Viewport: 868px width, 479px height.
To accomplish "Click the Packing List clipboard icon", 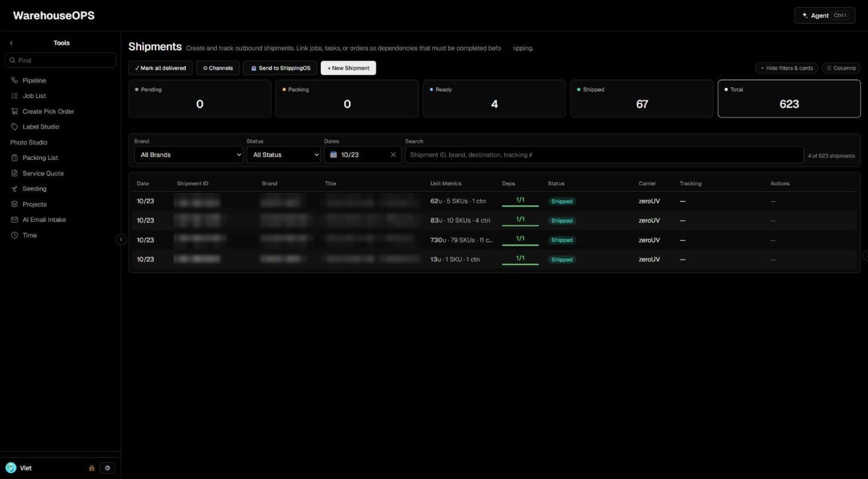I will pyautogui.click(x=14, y=157).
